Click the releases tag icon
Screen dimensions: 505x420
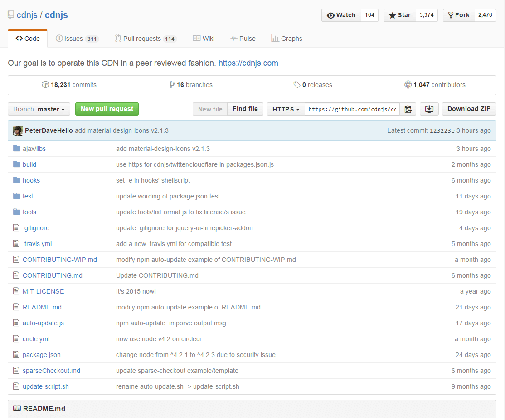click(296, 85)
